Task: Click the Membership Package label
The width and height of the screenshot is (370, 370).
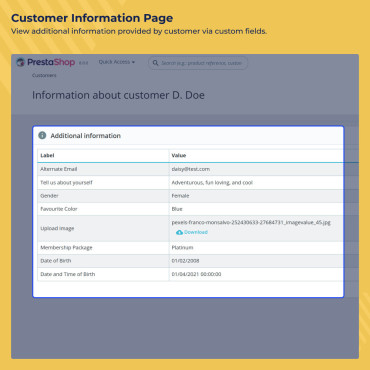Action: click(x=66, y=248)
